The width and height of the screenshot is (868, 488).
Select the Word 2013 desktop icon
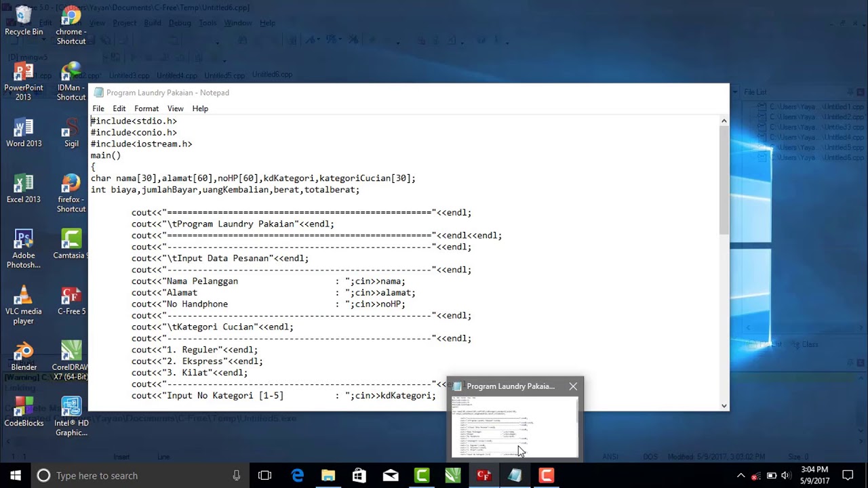(23, 132)
